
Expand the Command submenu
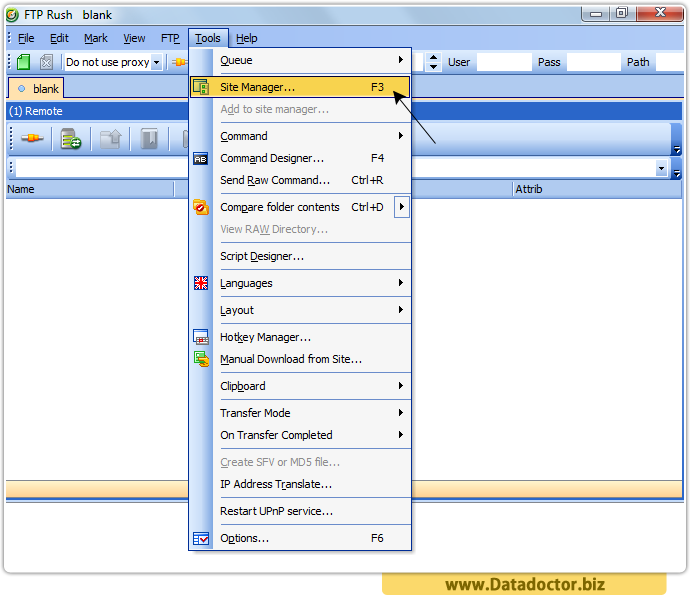point(401,136)
